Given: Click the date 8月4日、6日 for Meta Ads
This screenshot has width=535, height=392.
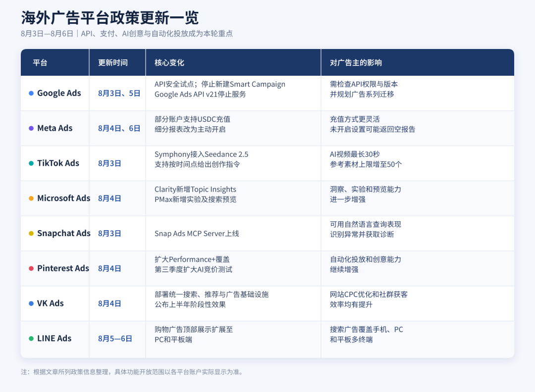Looking at the screenshot, I should [119, 129].
